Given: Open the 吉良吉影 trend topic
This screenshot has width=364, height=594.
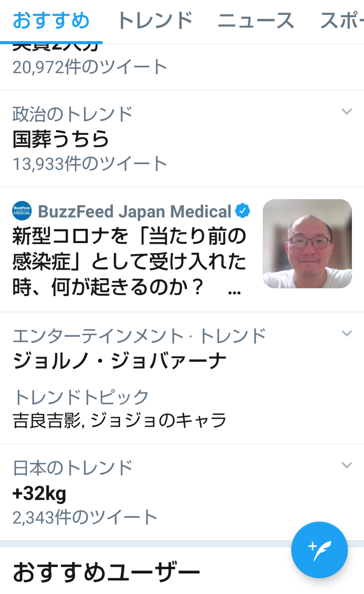Looking at the screenshot, I should coord(47,420).
